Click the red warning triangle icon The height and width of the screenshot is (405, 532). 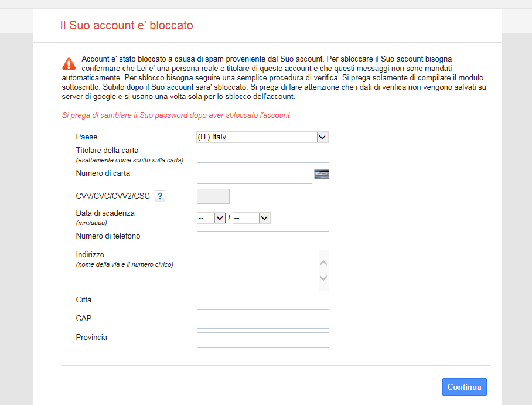(69, 64)
